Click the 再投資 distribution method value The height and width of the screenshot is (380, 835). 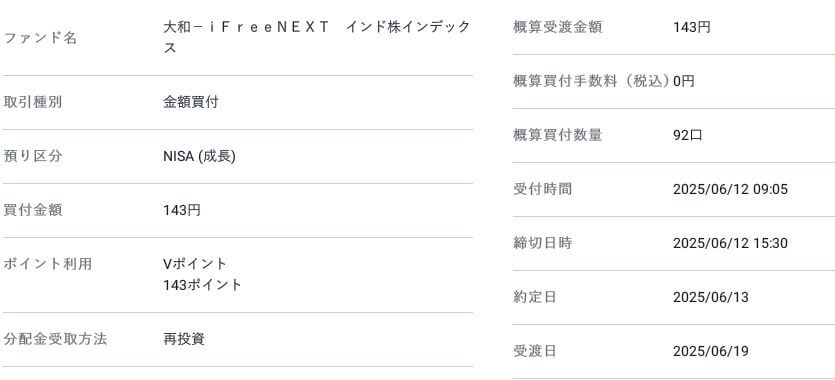coord(184,339)
